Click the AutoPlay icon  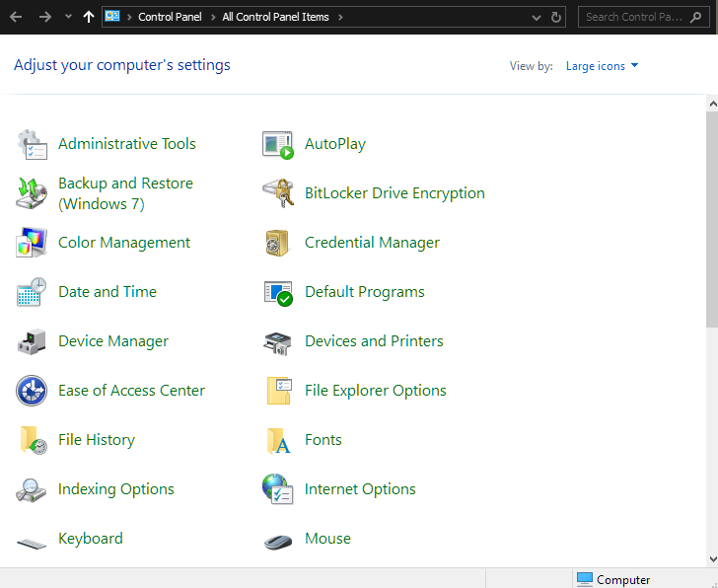tap(278, 145)
